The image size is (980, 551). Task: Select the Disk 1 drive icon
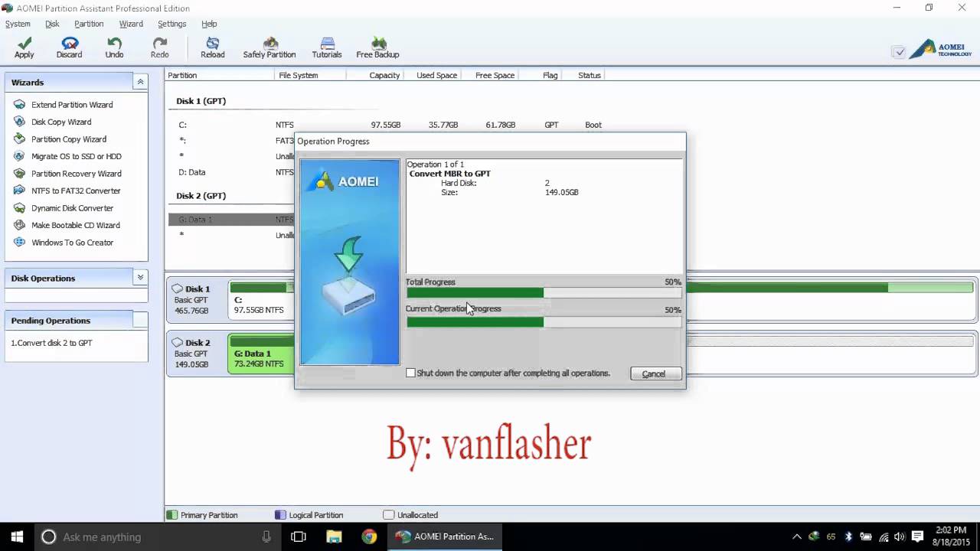click(178, 289)
